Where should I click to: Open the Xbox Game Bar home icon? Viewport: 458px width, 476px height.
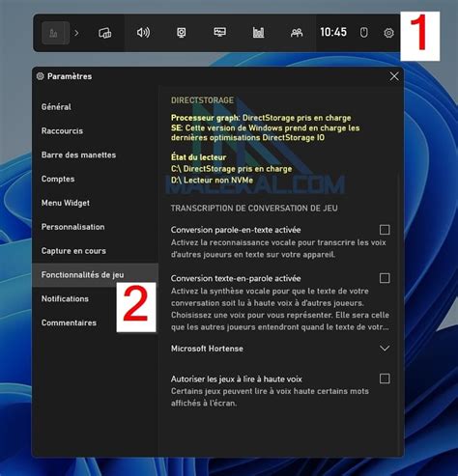tap(55, 33)
